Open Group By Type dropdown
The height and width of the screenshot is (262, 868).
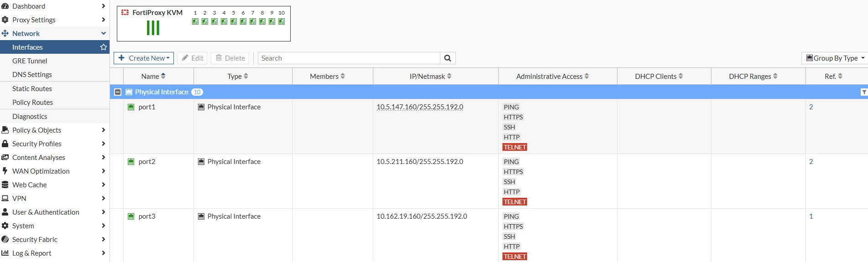pos(835,58)
